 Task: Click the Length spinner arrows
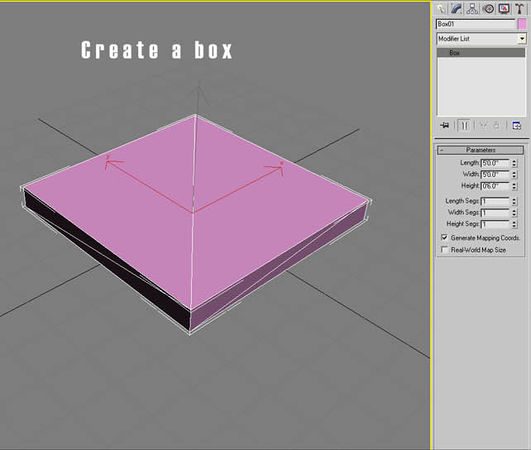514,163
